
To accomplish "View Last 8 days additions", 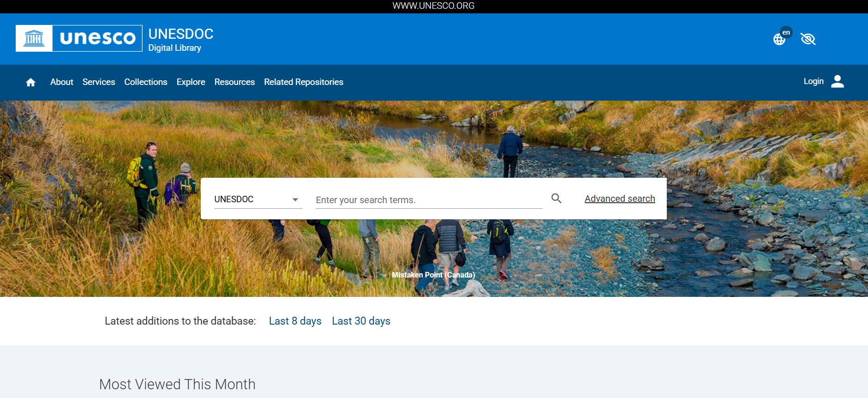I will 295,321.
